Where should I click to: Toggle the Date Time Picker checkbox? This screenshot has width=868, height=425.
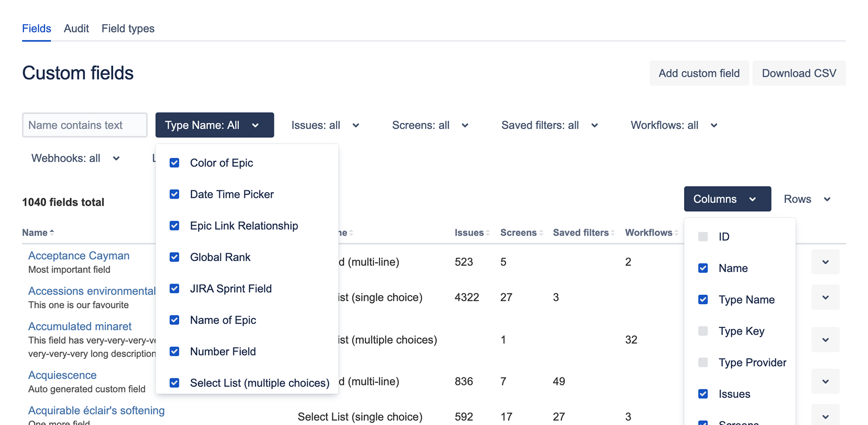(174, 194)
